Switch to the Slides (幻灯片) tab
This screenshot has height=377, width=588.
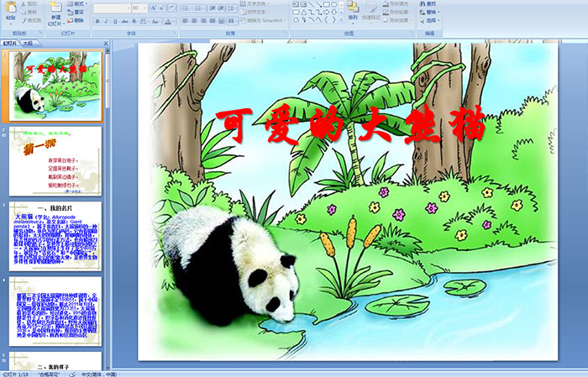pos(10,42)
